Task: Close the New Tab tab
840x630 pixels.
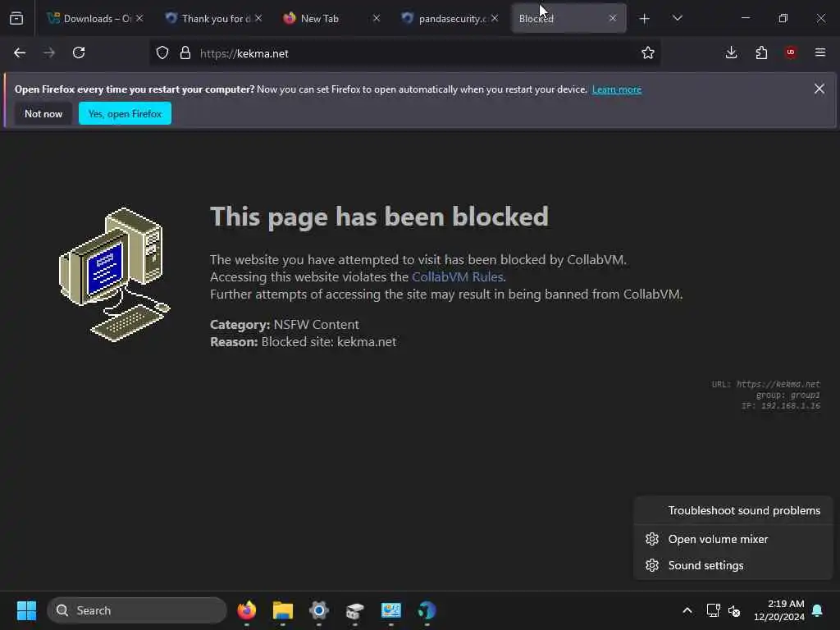Action: (377, 18)
